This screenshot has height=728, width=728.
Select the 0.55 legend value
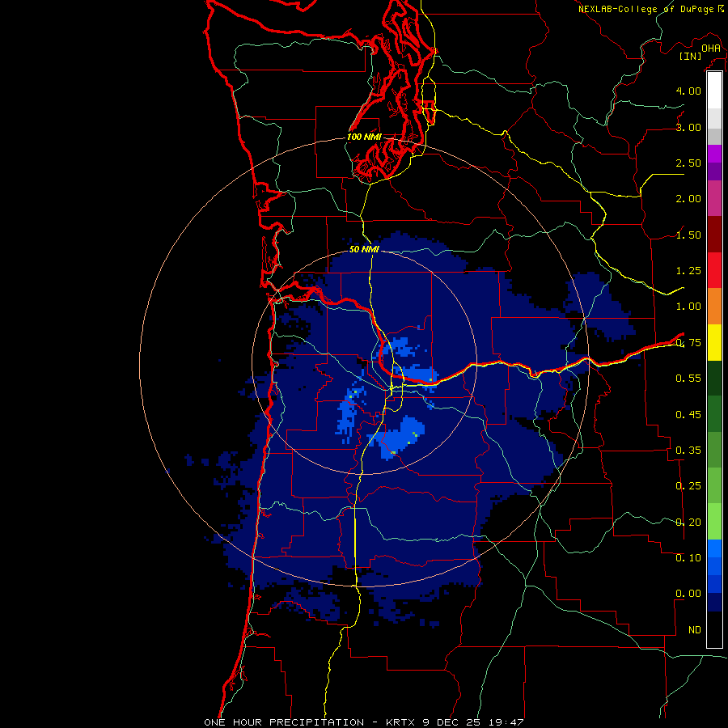[688, 379]
